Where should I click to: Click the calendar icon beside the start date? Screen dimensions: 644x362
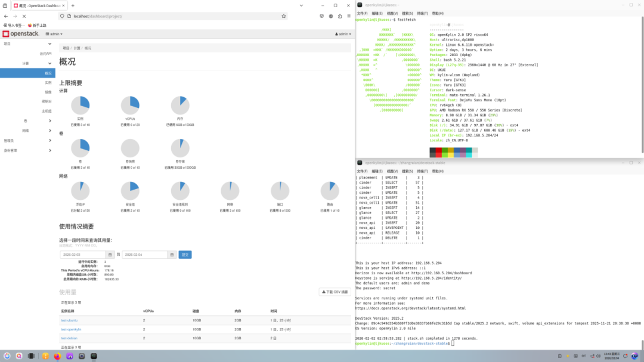[111, 254]
